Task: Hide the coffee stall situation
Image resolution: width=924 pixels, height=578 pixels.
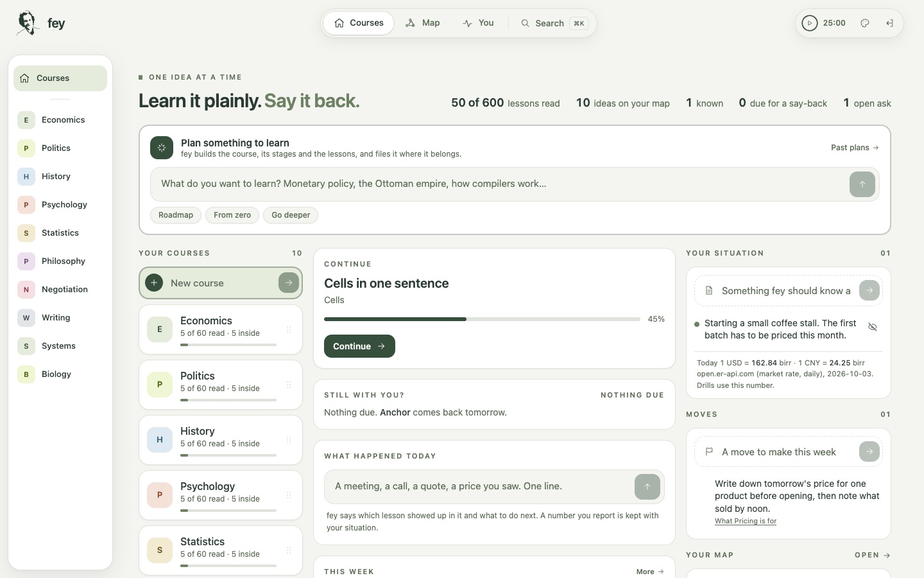Action: [x=873, y=327]
